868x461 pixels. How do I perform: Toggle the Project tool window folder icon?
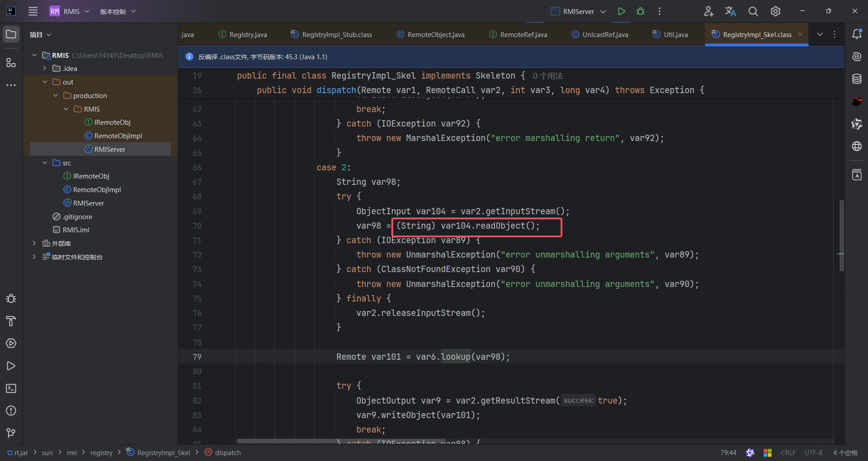coord(11,34)
